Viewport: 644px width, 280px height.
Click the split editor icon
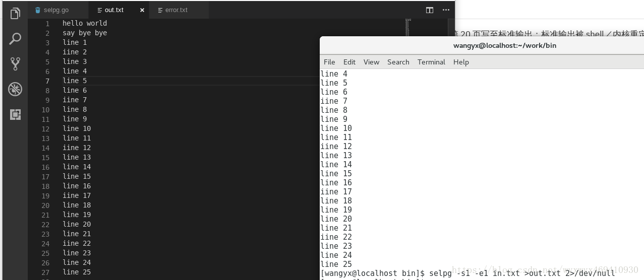pos(430,10)
